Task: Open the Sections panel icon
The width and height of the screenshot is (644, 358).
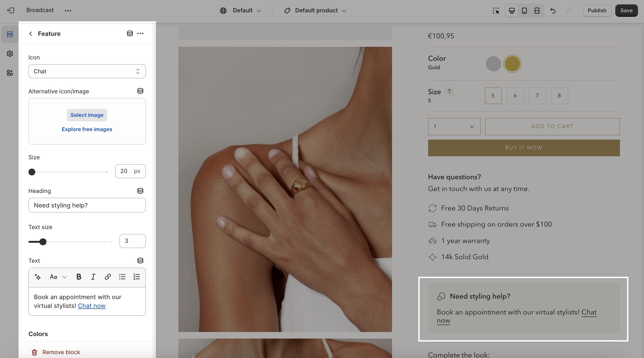Action: [10, 34]
